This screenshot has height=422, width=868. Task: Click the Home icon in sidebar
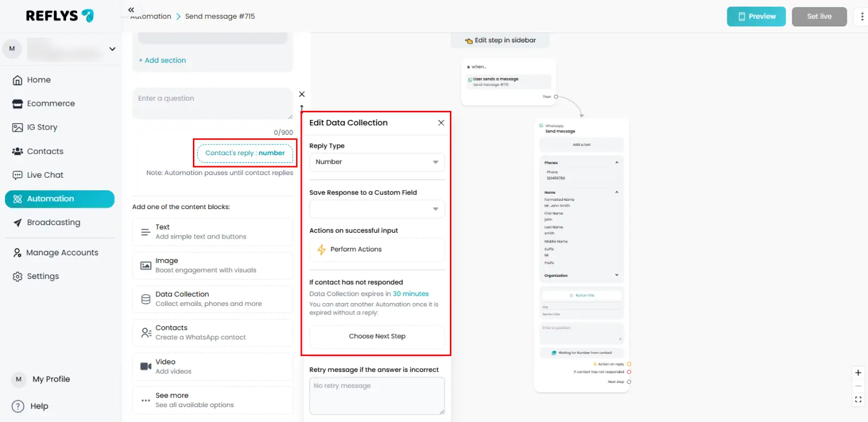[x=17, y=80]
